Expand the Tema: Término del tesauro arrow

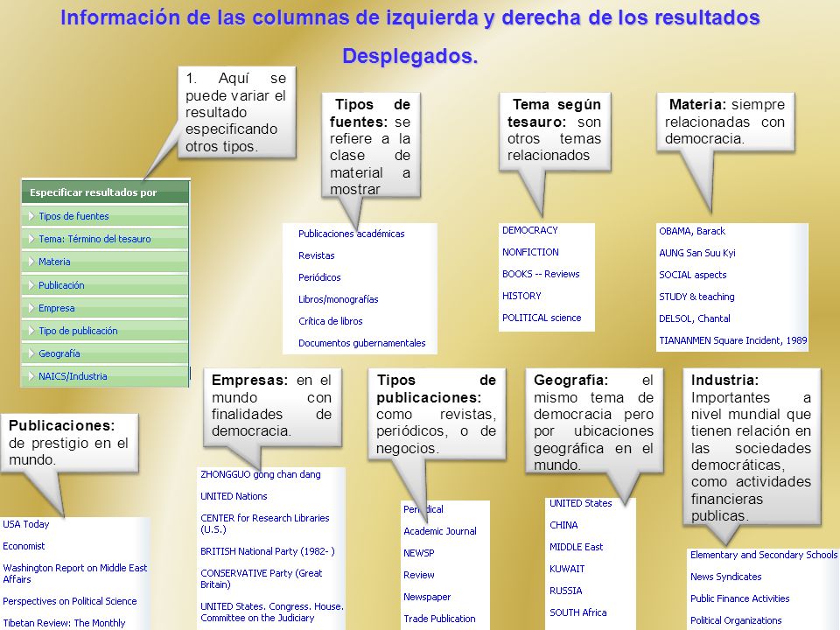coord(31,239)
